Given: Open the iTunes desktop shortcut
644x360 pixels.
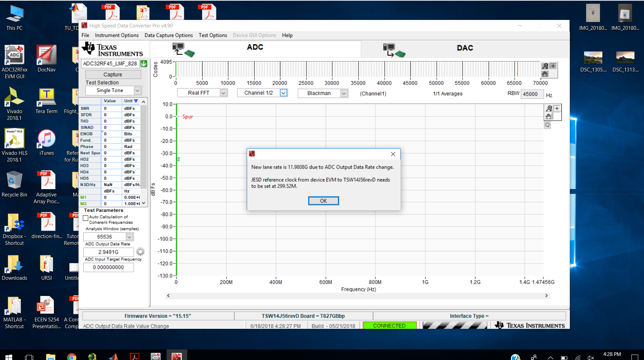Looking at the screenshot, I should coord(46,142).
